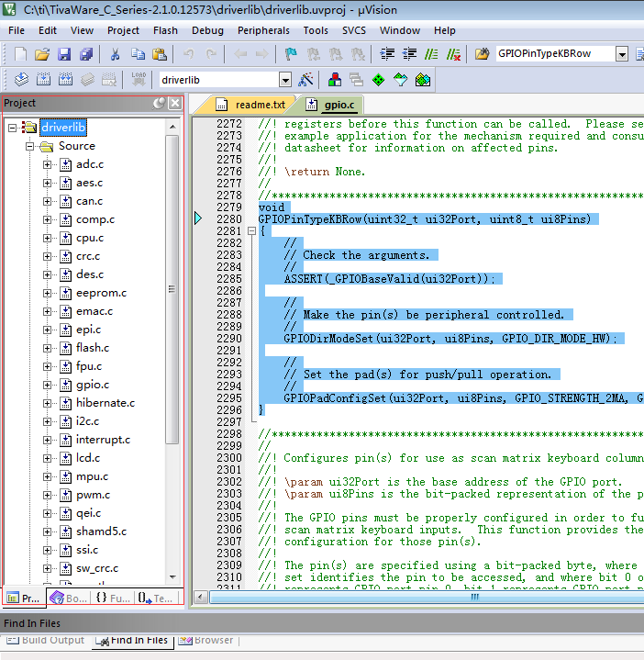The height and width of the screenshot is (660, 644).
Task: Click the New file icon
Action: [20, 54]
